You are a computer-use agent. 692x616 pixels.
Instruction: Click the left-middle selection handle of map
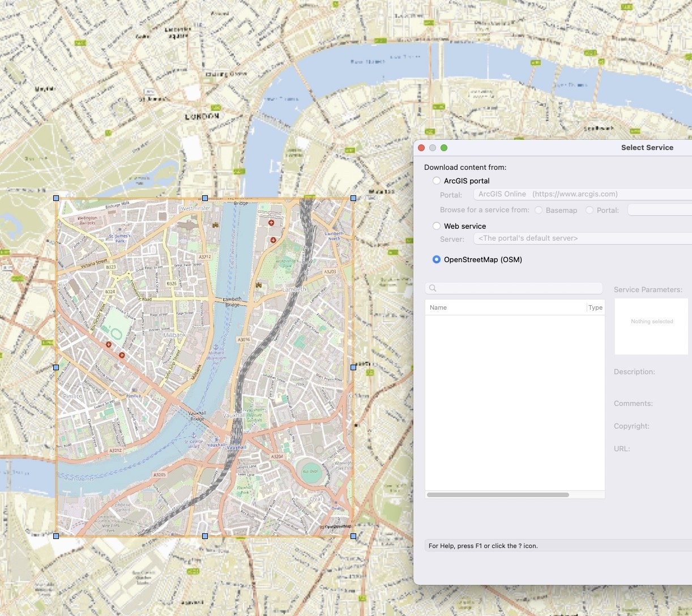coord(56,367)
